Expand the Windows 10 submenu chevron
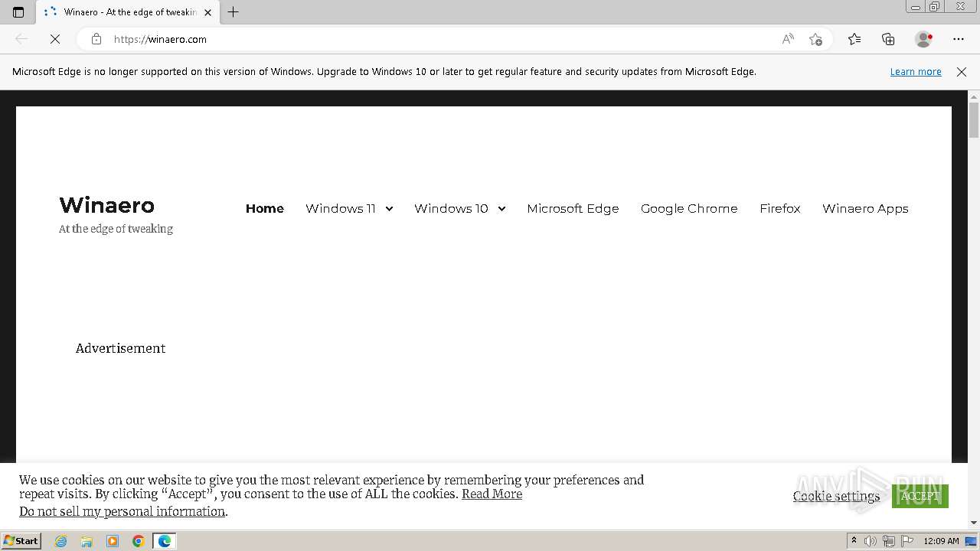 pyautogui.click(x=501, y=208)
